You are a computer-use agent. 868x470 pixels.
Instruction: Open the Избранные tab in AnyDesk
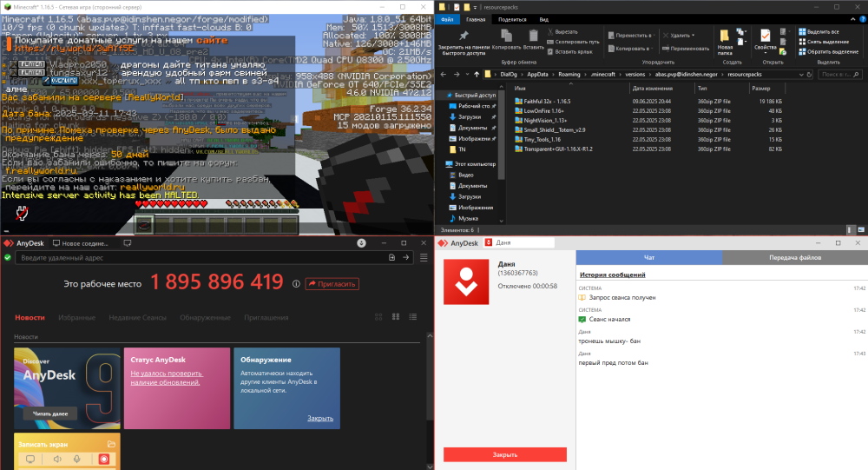pyautogui.click(x=77, y=318)
